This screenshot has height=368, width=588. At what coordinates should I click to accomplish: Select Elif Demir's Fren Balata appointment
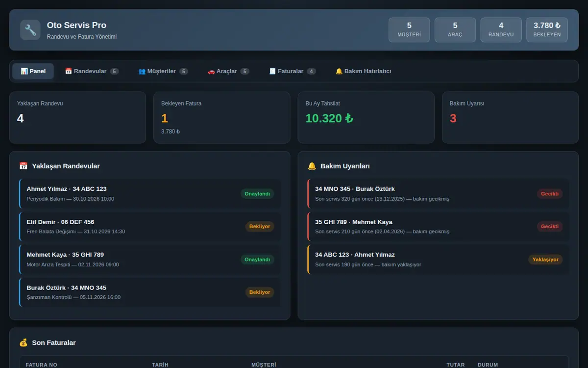[x=150, y=226]
